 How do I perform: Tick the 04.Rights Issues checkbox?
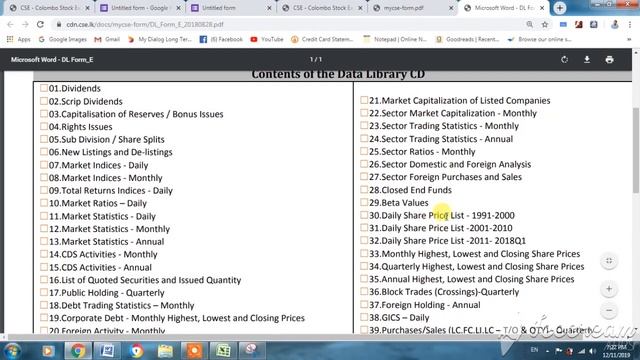click(44, 126)
